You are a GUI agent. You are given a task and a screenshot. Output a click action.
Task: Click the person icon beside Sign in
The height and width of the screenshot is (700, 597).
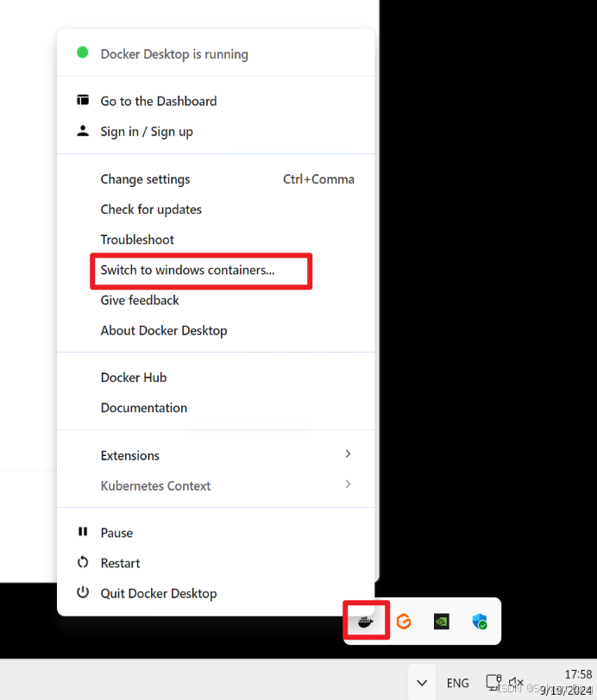pyautogui.click(x=83, y=131)
